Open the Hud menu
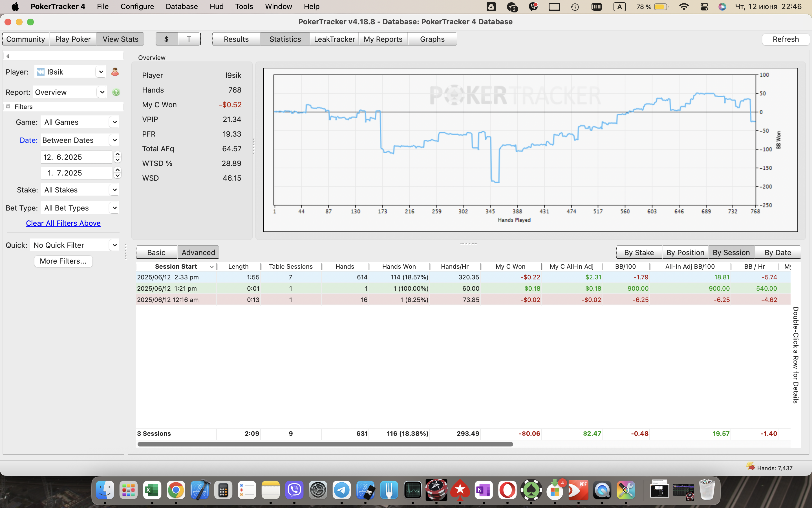This screenshot has height=508, width=812. (217, 6)
